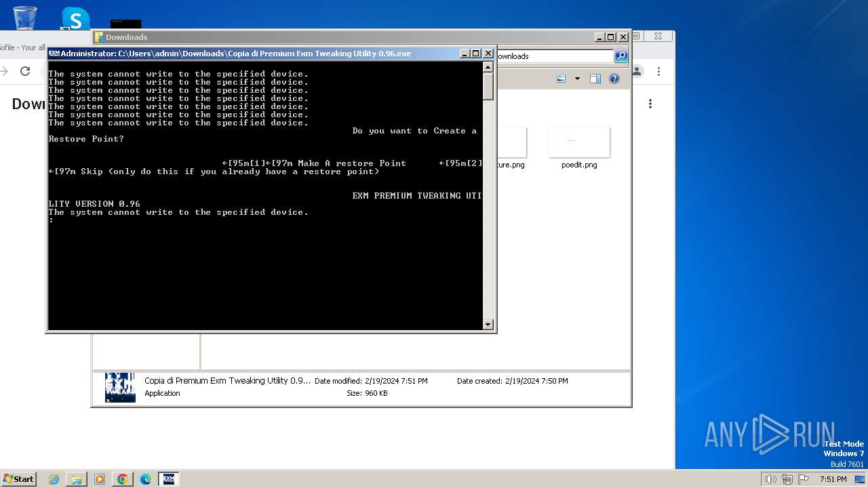Close the Downloads explorer window
This screenshot has width=868, height=488.
[x=623, y=37]
